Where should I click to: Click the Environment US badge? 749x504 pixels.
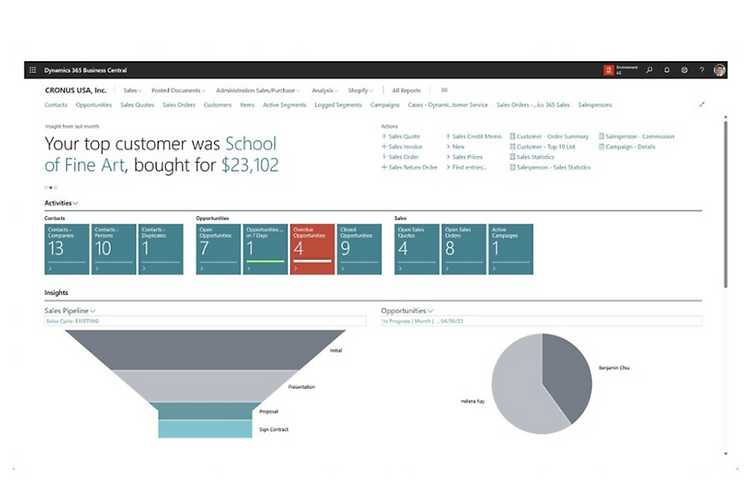coord(621,70)
